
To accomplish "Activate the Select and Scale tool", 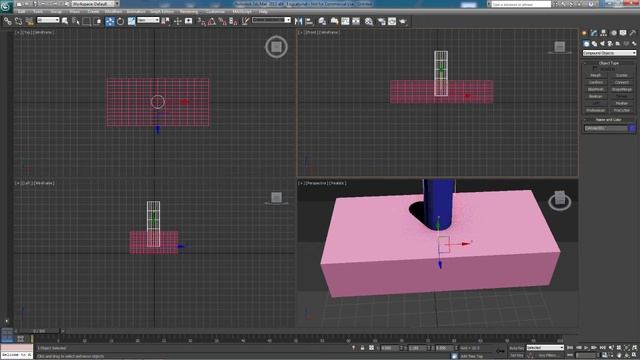I will [131, 21].
